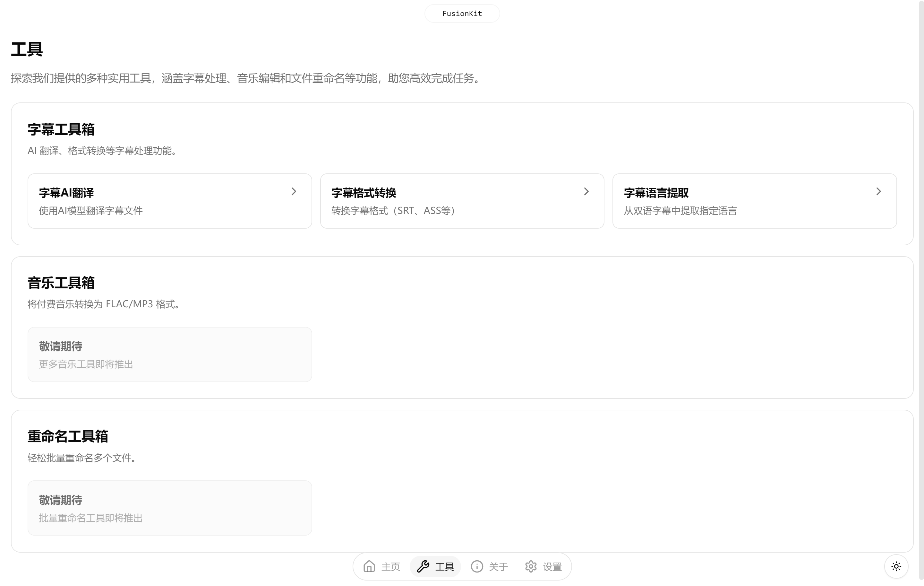924x586 pixels.
Task: Click the gear Settings icon
Action: (x=531, y=566)
